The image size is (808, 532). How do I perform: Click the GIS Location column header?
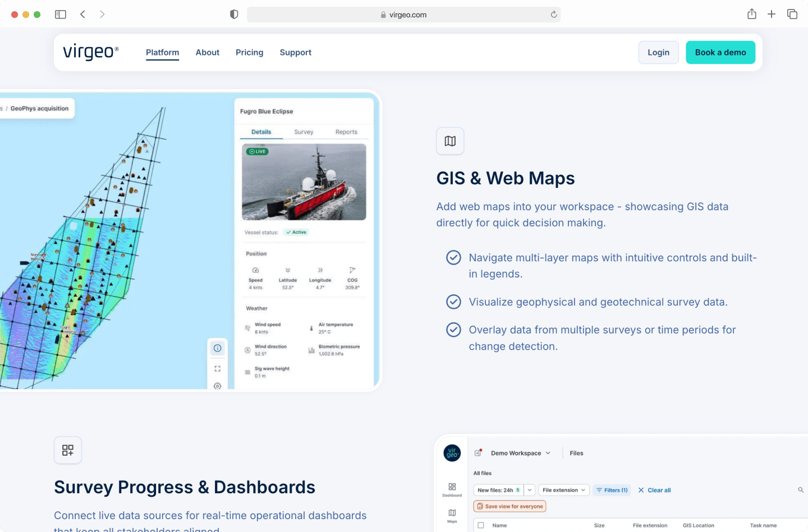click(x=699, y=525)
